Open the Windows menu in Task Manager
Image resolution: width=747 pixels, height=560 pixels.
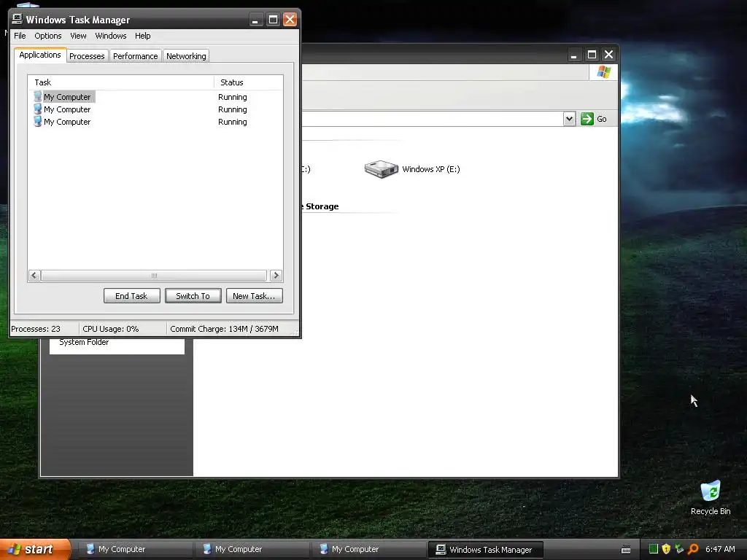111,36
